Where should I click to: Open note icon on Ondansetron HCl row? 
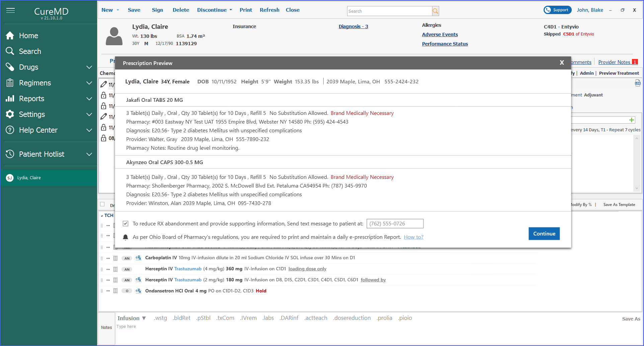point(115,291)
